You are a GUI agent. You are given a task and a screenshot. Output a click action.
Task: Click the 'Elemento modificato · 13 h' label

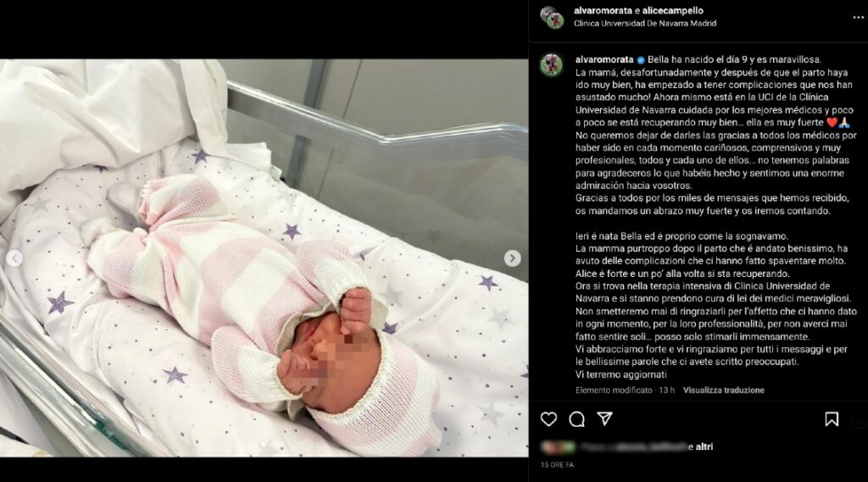625,391
